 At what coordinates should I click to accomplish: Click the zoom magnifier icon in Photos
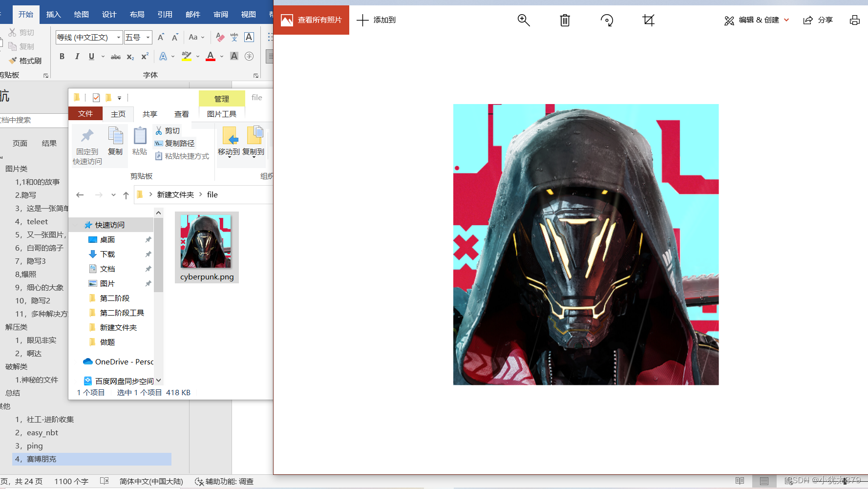pos(523,20)
